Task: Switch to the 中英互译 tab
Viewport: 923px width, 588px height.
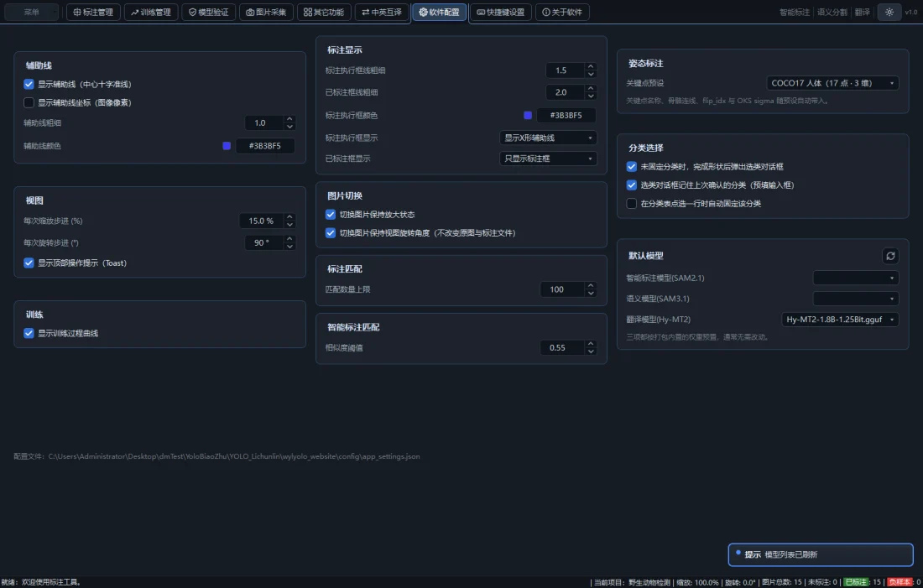Action: pos(382,12)
